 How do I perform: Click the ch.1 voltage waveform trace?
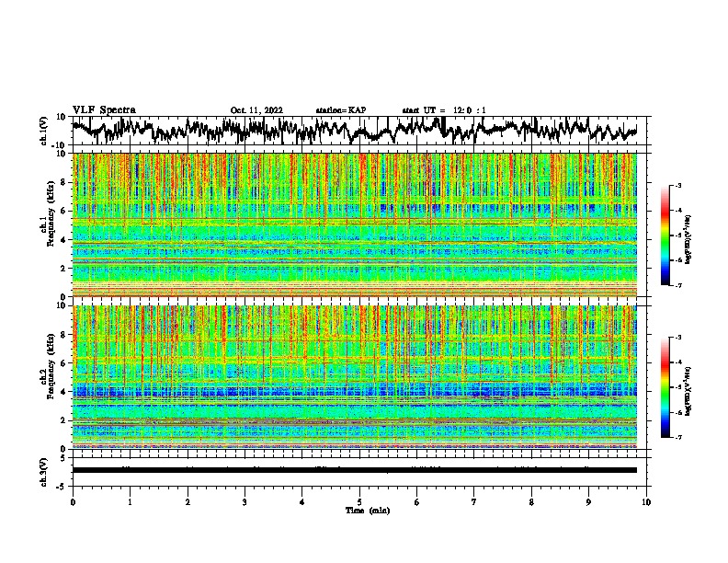click(354, 130)
